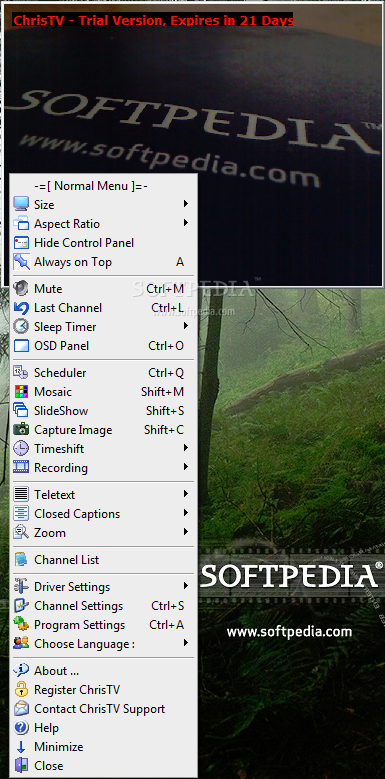Click the door icon beside Close
This screenshot has height=779, width=385.
tap(21, 766)
